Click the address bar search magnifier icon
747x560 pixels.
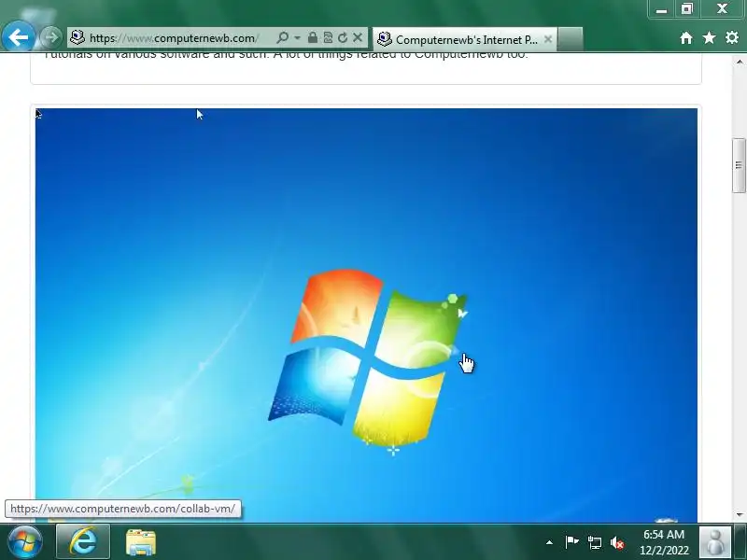tap(282, 37)
